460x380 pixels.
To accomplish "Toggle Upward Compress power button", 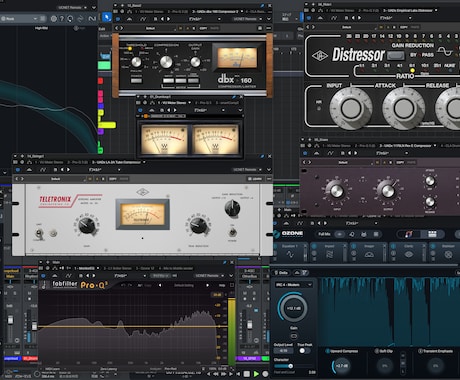I will 327,351.
